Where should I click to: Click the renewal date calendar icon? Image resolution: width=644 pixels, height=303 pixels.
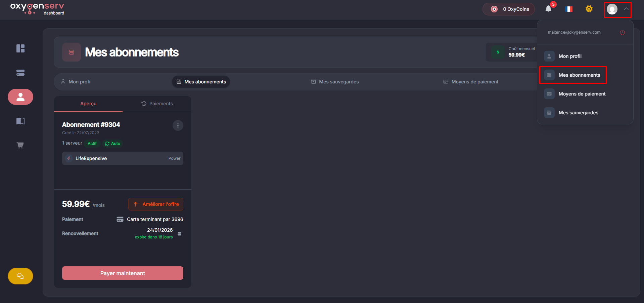coord(180,234)
